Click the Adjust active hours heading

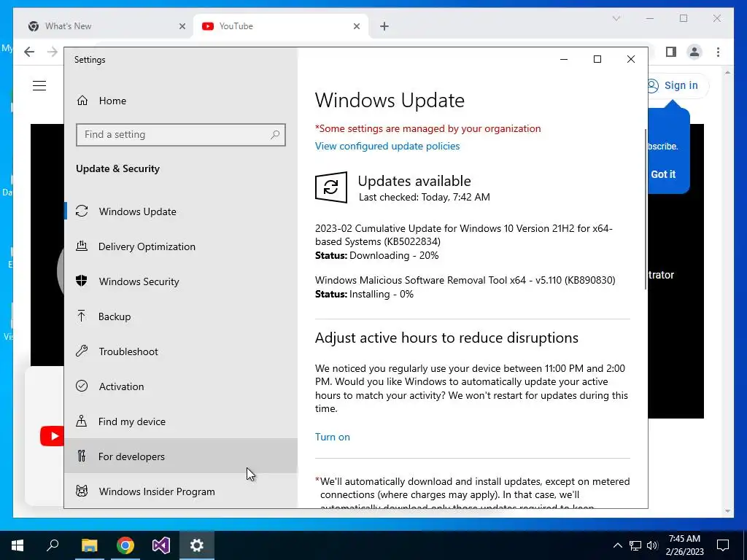pos(446,338)
